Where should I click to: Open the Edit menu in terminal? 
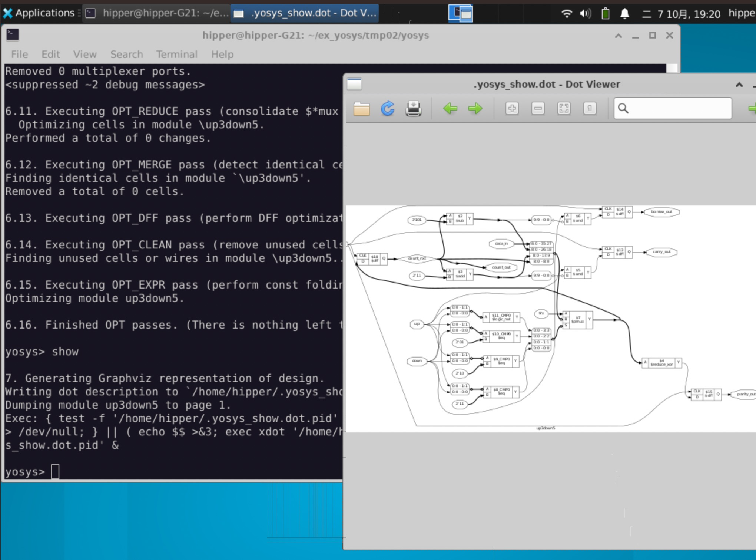50,55
